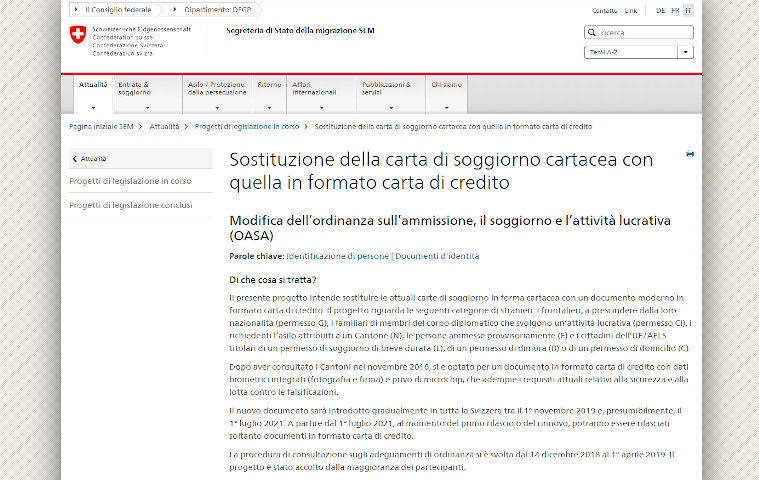Click the print page icon
759x480 pixels.
click(690, 154)
